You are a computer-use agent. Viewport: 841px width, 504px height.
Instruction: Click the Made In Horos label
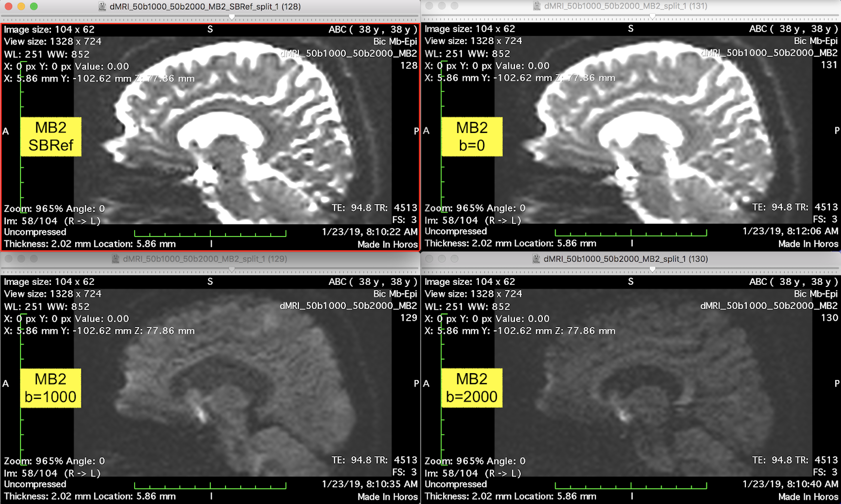[x=387, y=244]
